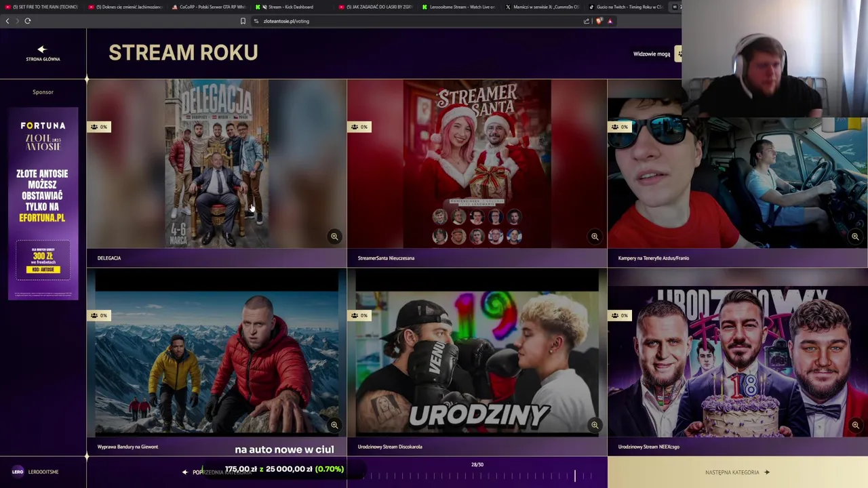
Task: Open the Fortuna Złote Antosie sponsor banner
Action: tap(43, 203)
